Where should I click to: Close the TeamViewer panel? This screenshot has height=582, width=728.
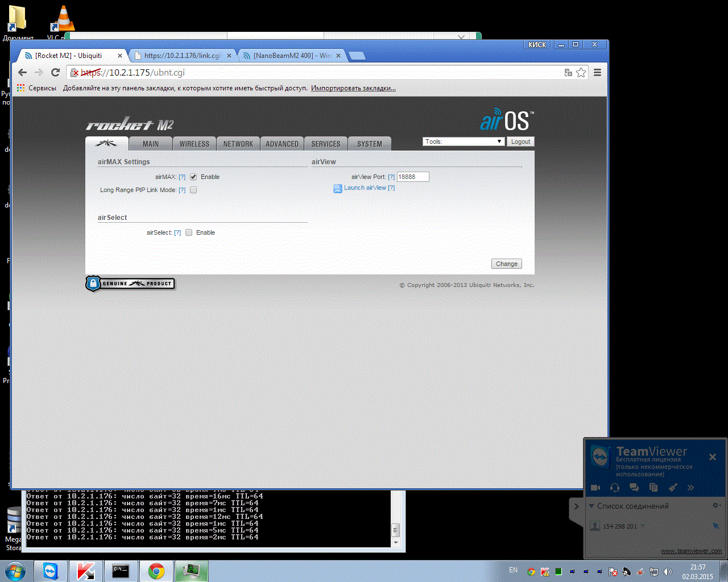[713, 456]
